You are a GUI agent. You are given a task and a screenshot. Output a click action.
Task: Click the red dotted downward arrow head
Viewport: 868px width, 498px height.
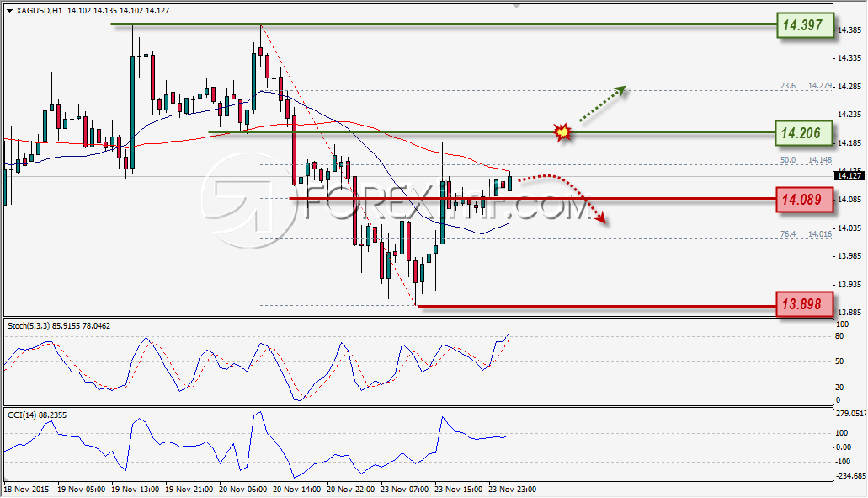[600, 218]
